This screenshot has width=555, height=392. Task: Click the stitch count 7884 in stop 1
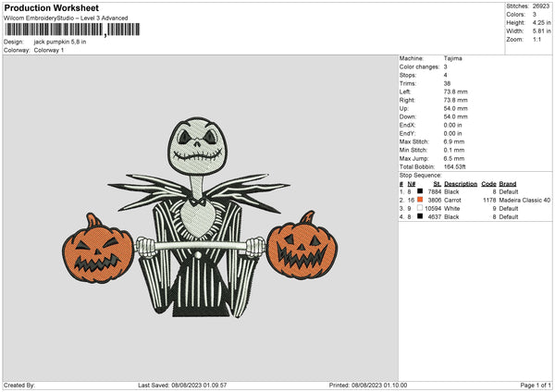click(435, 191)
